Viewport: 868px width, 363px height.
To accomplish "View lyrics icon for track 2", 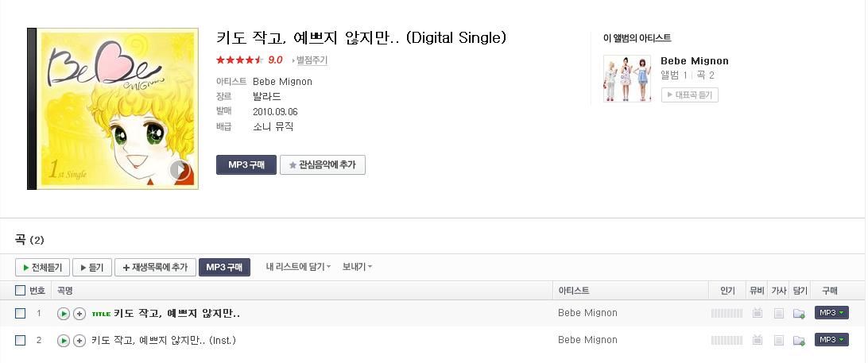I will [x=779, y=340].
